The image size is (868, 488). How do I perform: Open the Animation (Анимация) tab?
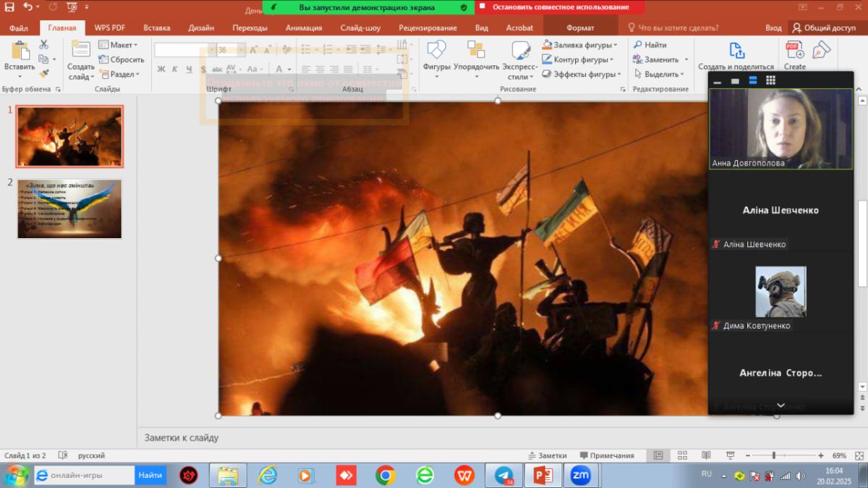tap(304, 28)
